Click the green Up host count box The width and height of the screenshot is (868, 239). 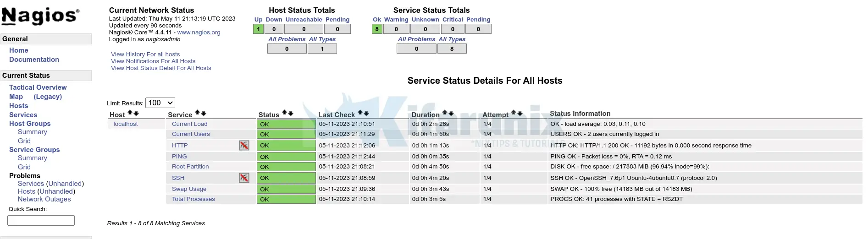coord(258,29)
